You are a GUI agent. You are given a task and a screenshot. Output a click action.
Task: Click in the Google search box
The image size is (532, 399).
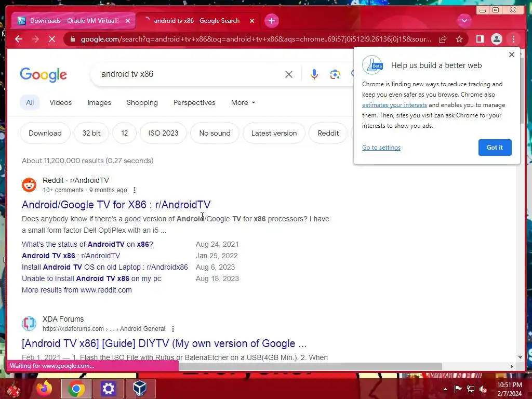(190, 74)
